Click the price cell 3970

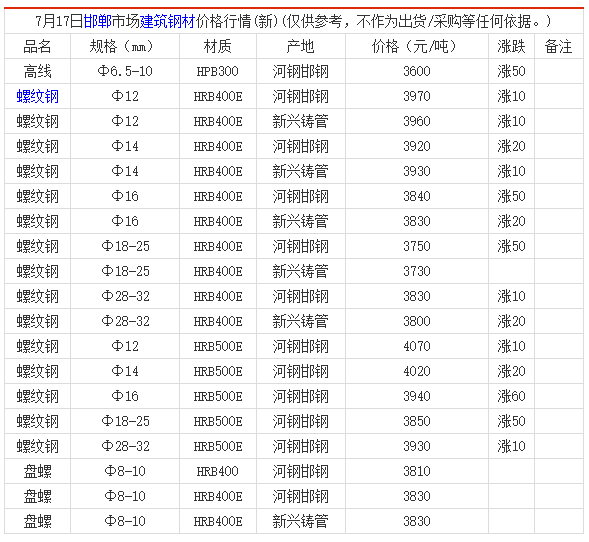pos(417,96)
